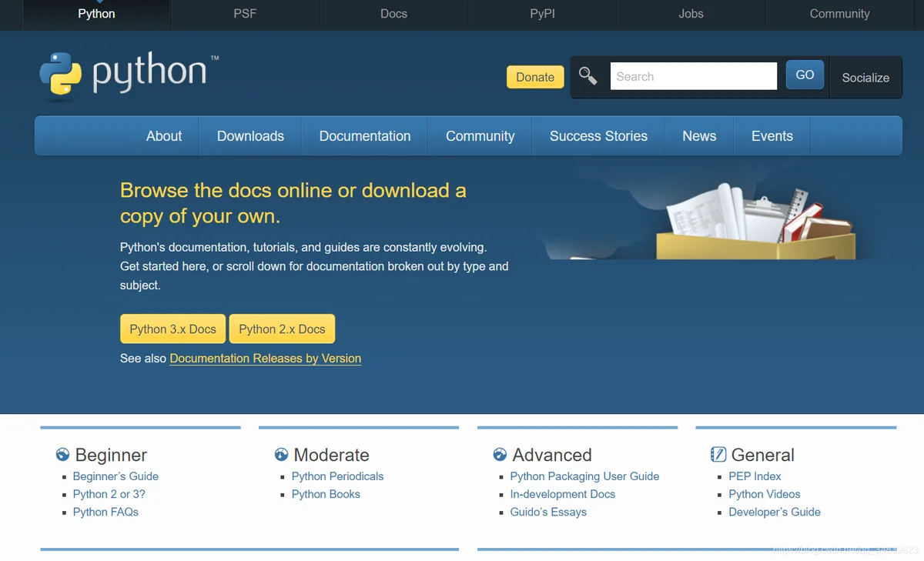Follow Documentation Releases by Version link
Screen dimensions: 924x561
265,358
